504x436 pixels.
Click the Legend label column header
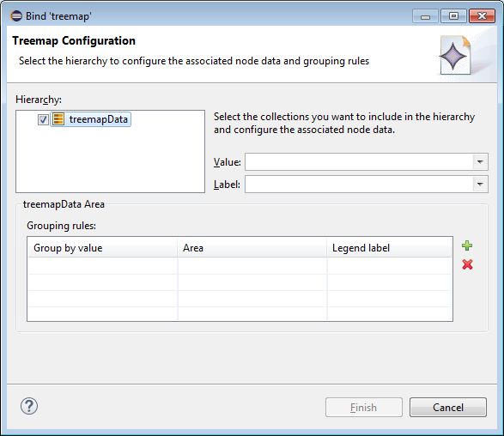click(389, 248)
